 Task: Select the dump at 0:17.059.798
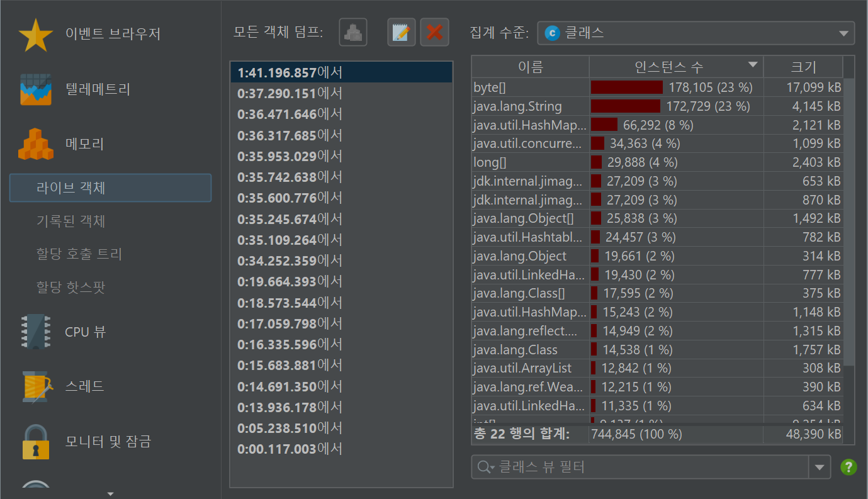(341, 323)
